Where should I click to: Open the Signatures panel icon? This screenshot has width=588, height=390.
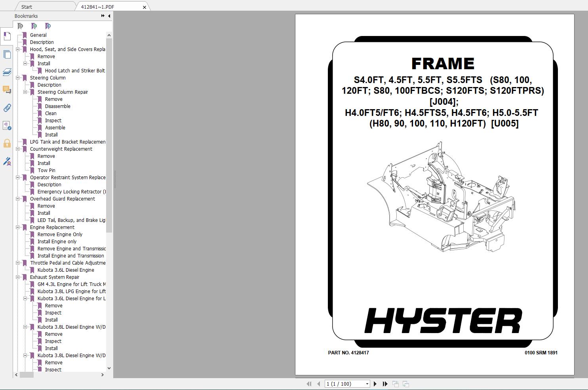click(x=7, y=125)
